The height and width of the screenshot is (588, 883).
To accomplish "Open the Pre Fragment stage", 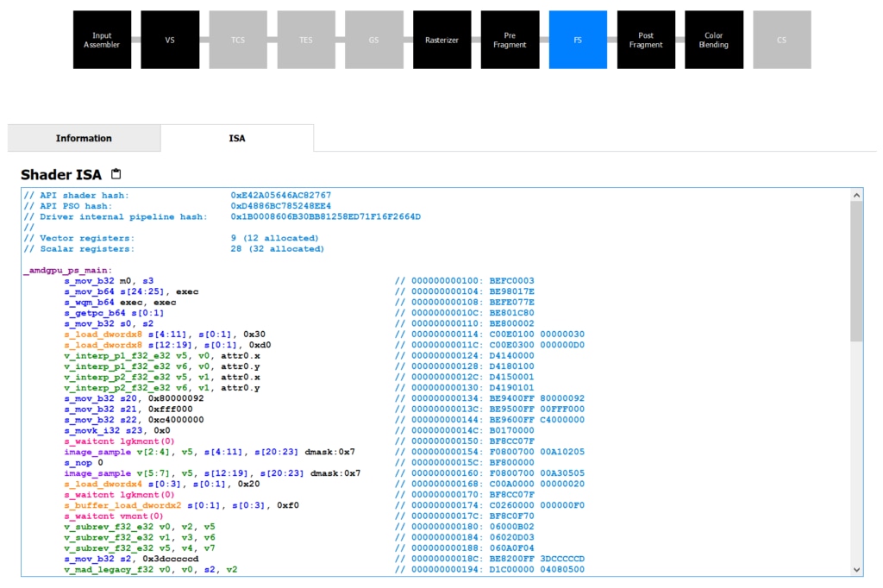I will pos(510,40).
